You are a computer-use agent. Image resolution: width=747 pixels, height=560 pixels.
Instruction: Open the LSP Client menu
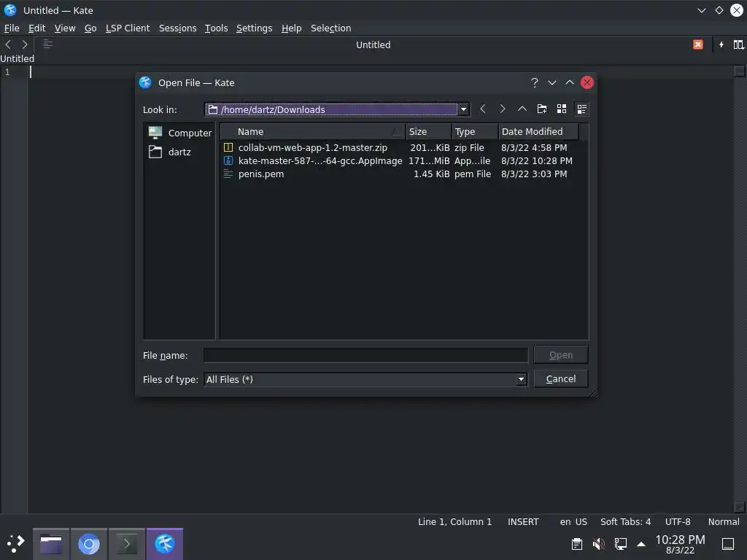point(128,28)
